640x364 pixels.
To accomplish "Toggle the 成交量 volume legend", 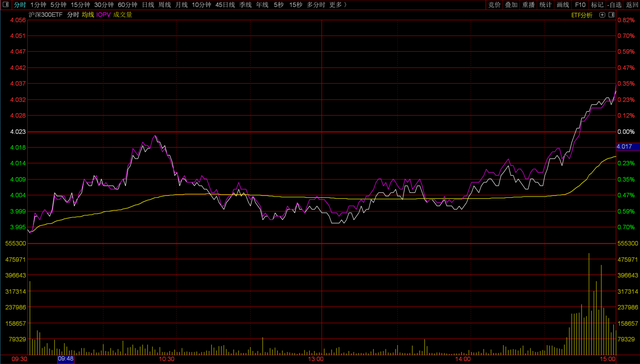I will [x=123, y=15].
